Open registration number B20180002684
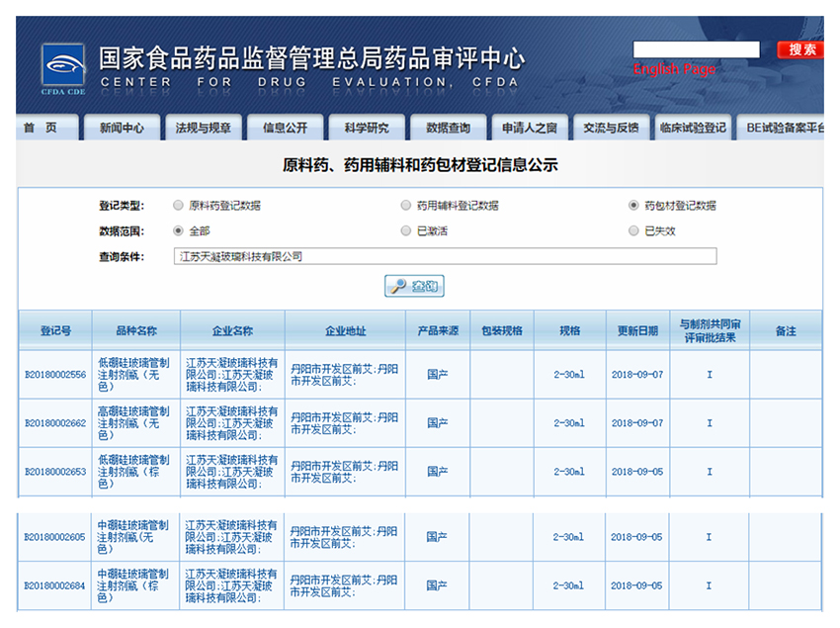 (x=55, y=586)
